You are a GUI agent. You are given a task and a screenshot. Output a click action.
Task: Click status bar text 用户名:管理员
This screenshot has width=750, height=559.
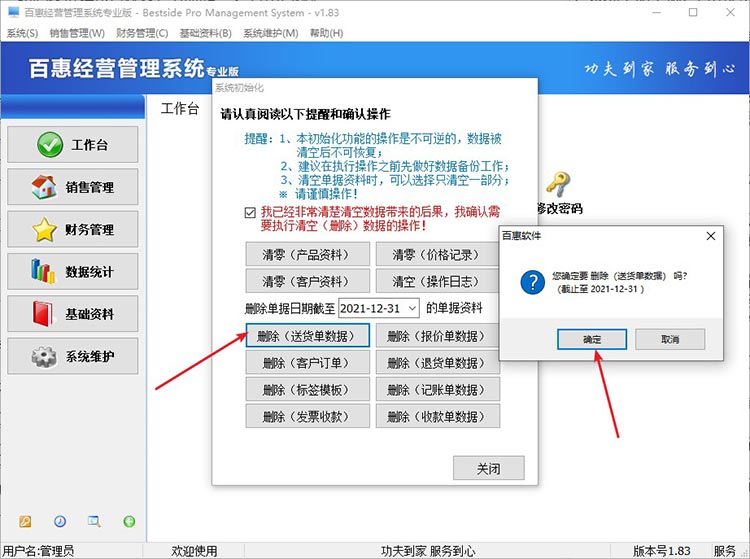tap(38, 551)
